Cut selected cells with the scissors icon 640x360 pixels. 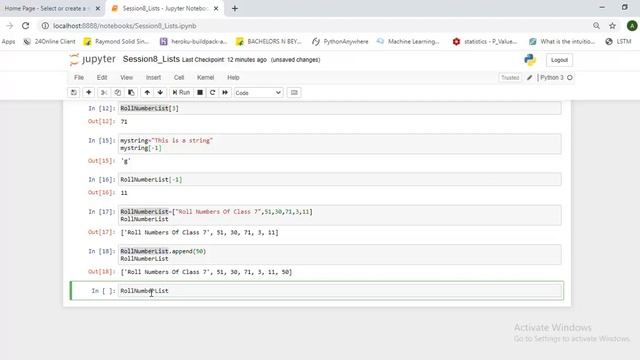click(x=104, y=93)
